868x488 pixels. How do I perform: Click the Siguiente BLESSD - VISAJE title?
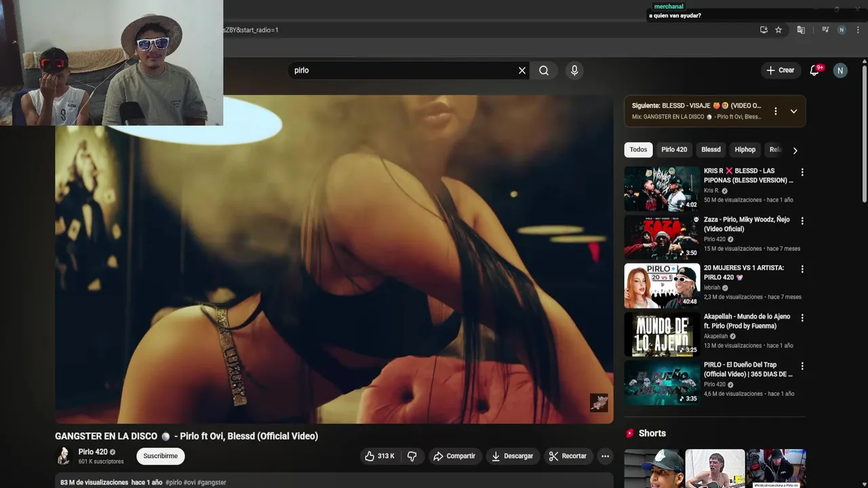tap(696, 106)
